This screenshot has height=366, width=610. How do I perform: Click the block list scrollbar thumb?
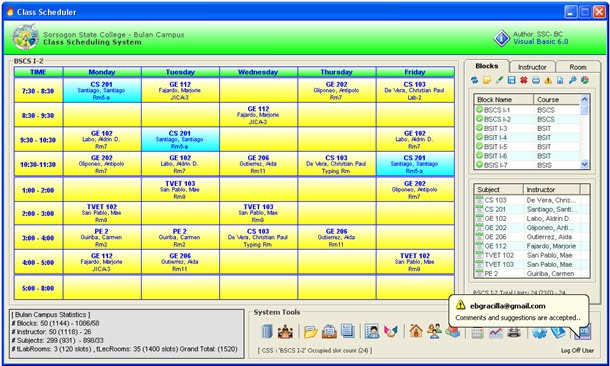point(584,109)
